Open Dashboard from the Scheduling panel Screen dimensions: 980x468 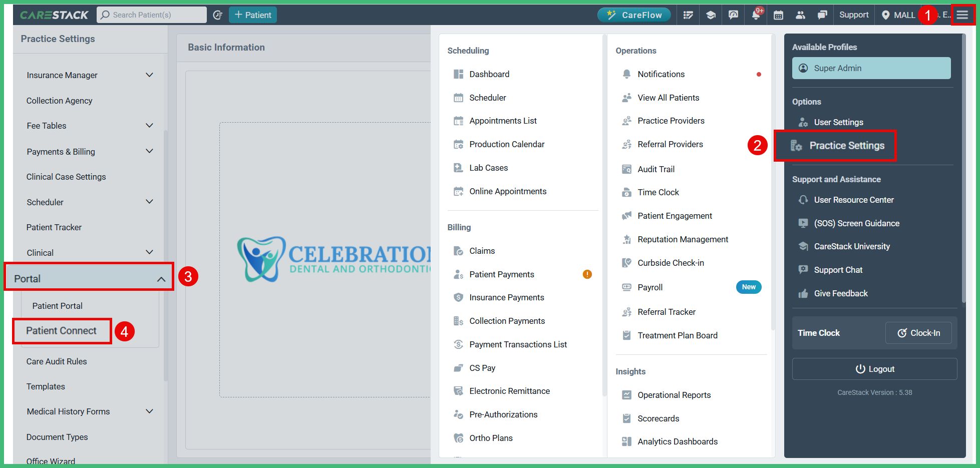point(489,74)
